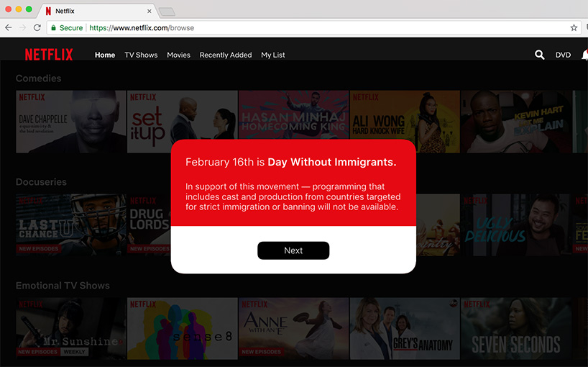
Task: Open the Mr. Sunshine thumbnail
Action: (71, 328)
